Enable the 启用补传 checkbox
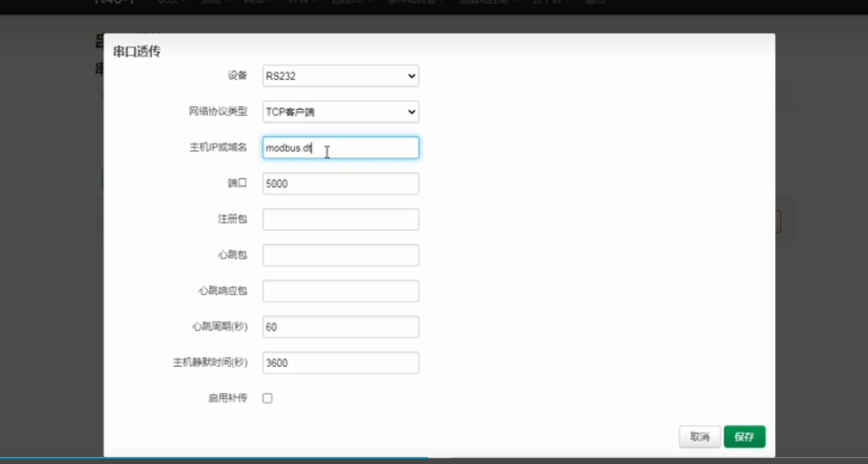Viewport: 868px width, 464px height. pyautogui.click(x=267, y=398)
